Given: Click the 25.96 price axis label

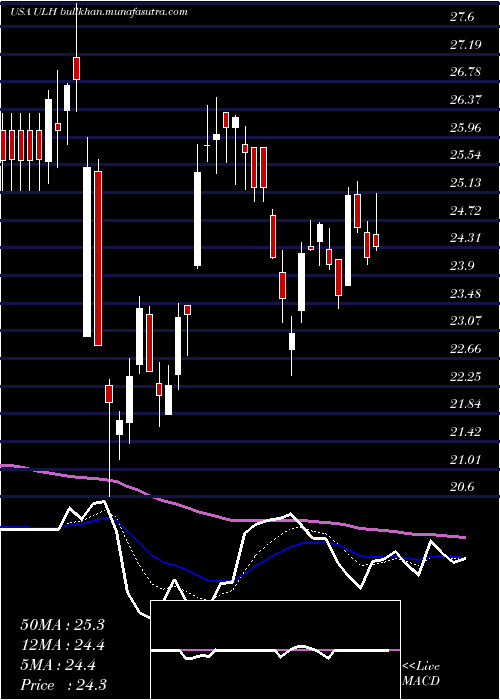Looking at the screenshot, I should [x=466, y=127].
